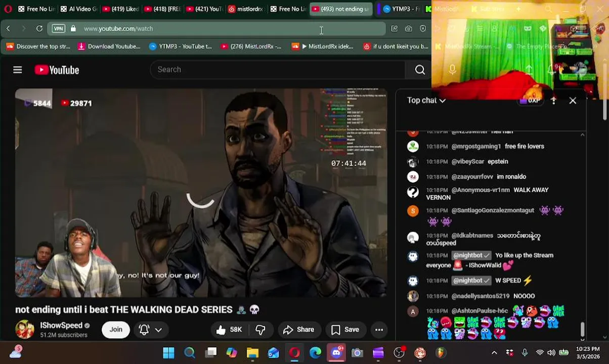Screen dimensions: 609x364
Task: Open Windows Start menu
Action: click(168, 353)
